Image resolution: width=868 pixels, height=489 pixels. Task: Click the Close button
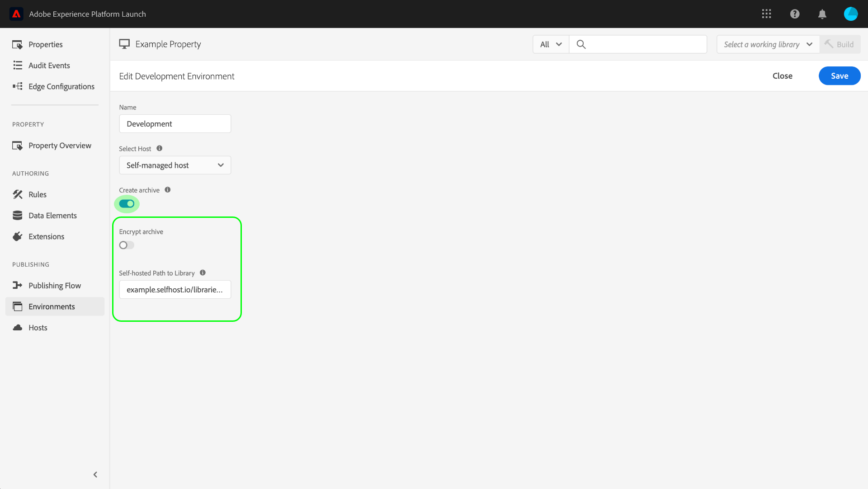tap(782, 76)
